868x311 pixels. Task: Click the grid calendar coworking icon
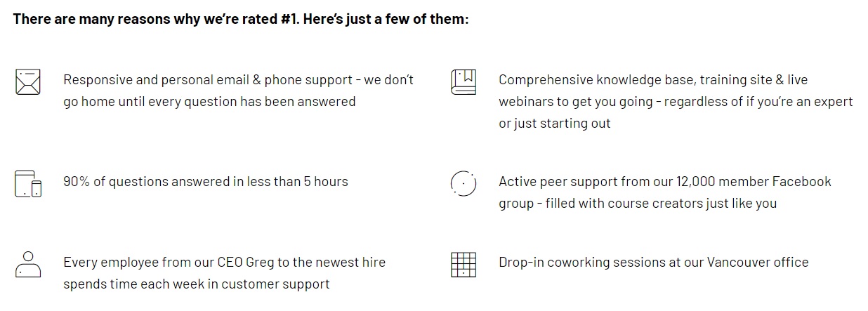pos(463,265)
